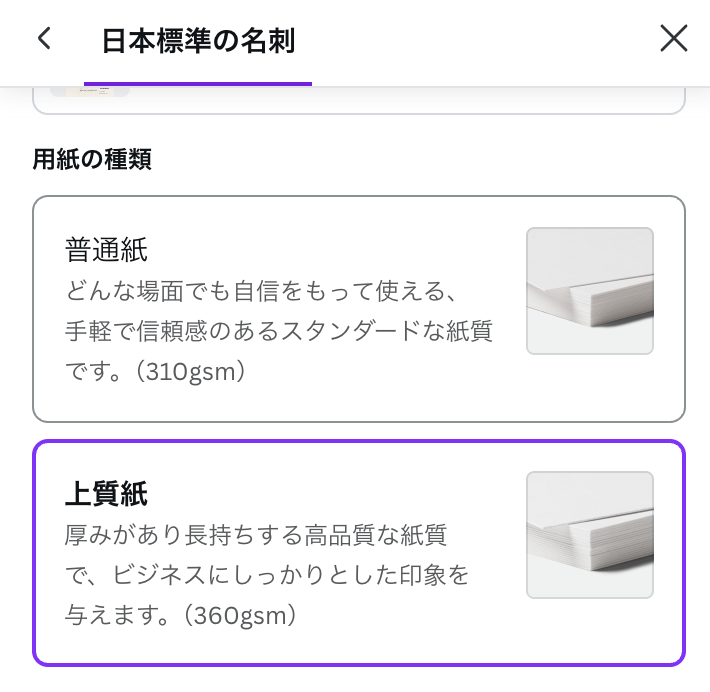
Task: Click the 360gsm description line
Action: 181,615
